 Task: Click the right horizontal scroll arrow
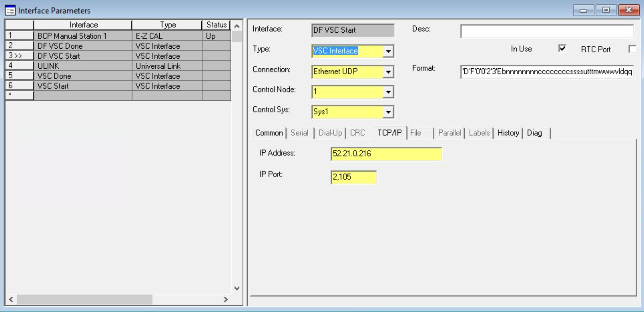coord(226,299)
